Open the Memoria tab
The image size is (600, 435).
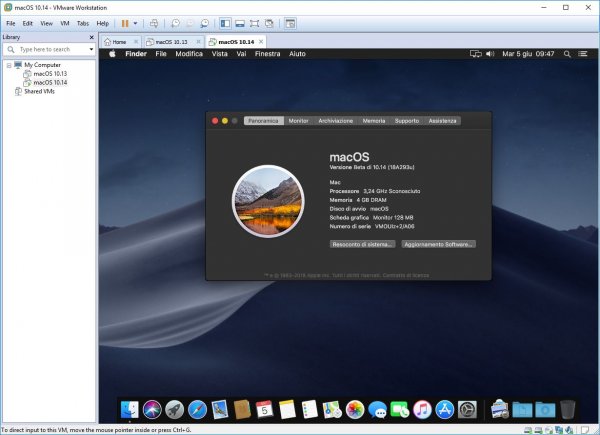click(374, 120)
